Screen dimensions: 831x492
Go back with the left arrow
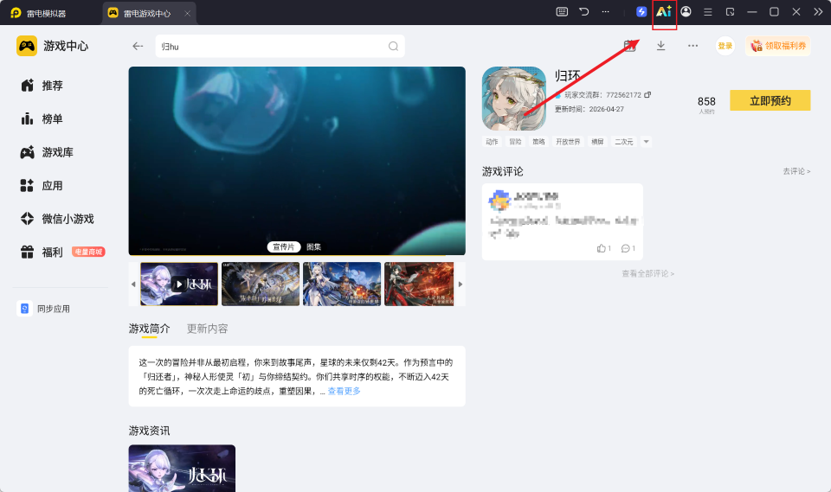coord(138,46)
